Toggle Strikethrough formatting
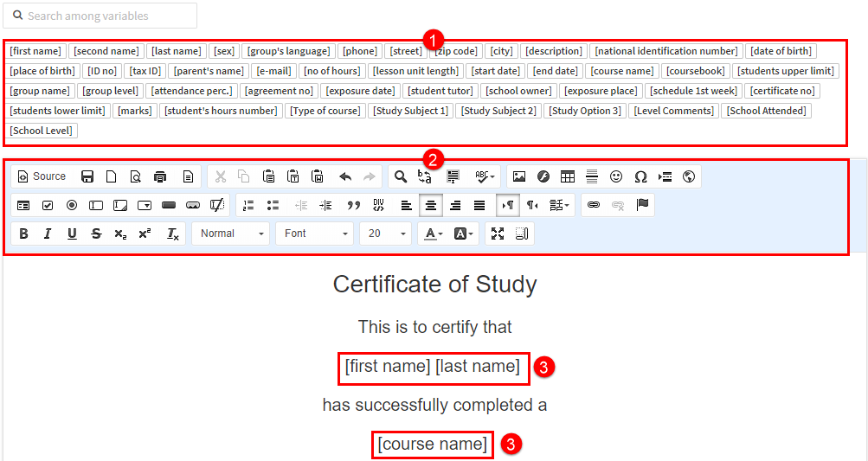868x461 pixels. tap(96, 234)
